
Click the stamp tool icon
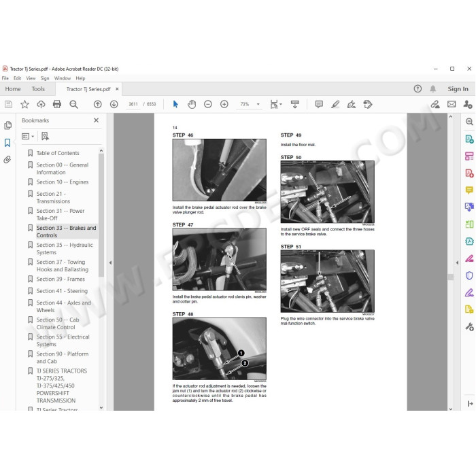tap(368, 105)
